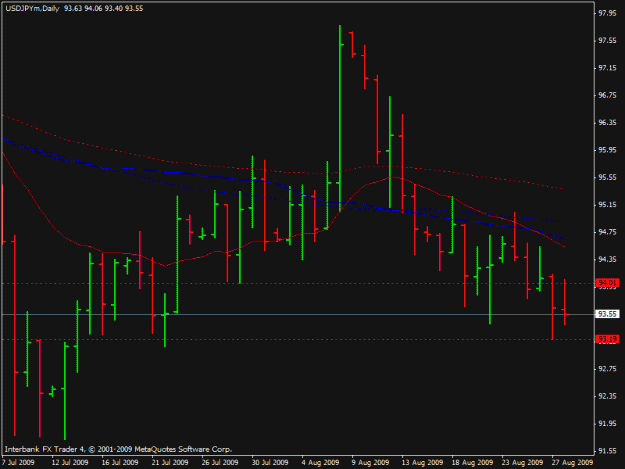Select the tallest green bar peaking near 97.75
The width and height of the screenshot is (625, 469).
coord(340,118)
